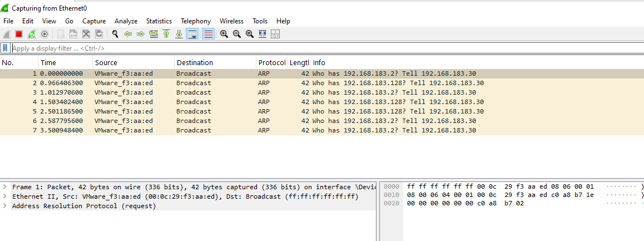Jump to the first packet
This screenshot has height=241, width=644.
pos(166,34)
